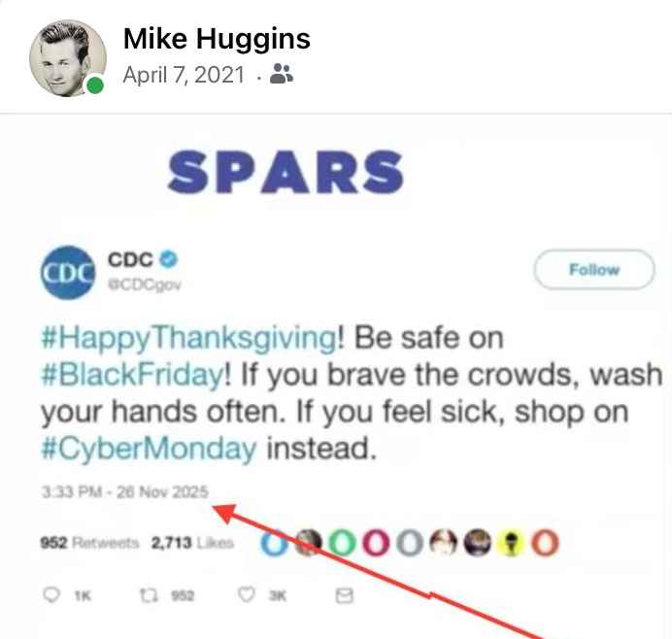
Task: Open the #CyberMonday hashtag
Action: 149,449
